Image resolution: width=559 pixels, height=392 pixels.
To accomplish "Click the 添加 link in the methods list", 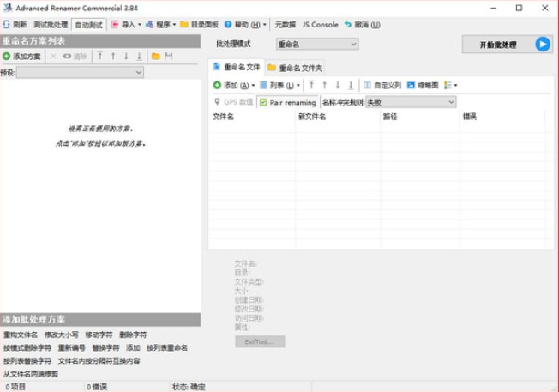I will (x=133, y=347).
